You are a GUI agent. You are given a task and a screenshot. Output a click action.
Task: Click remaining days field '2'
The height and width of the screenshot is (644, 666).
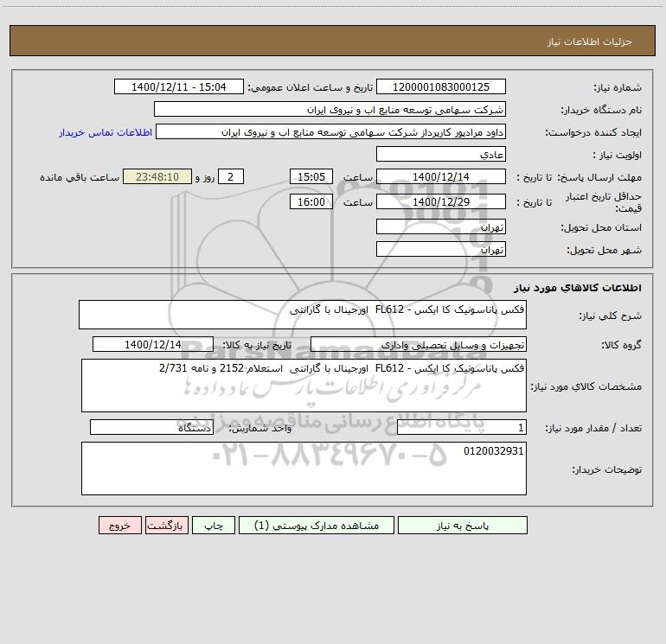tap(231, 176)
